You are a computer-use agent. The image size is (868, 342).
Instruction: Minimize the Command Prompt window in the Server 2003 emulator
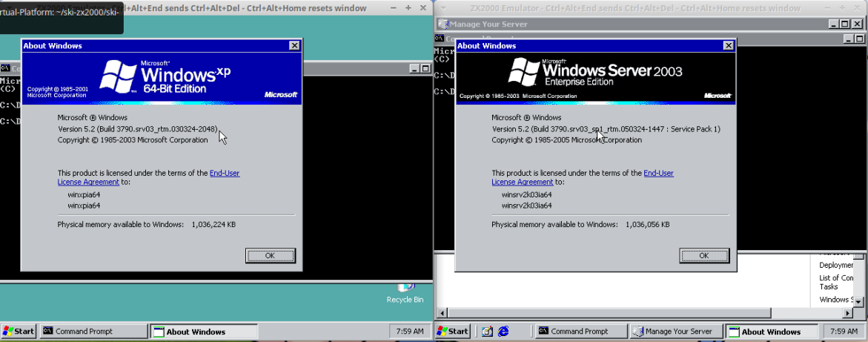[849, 39]
